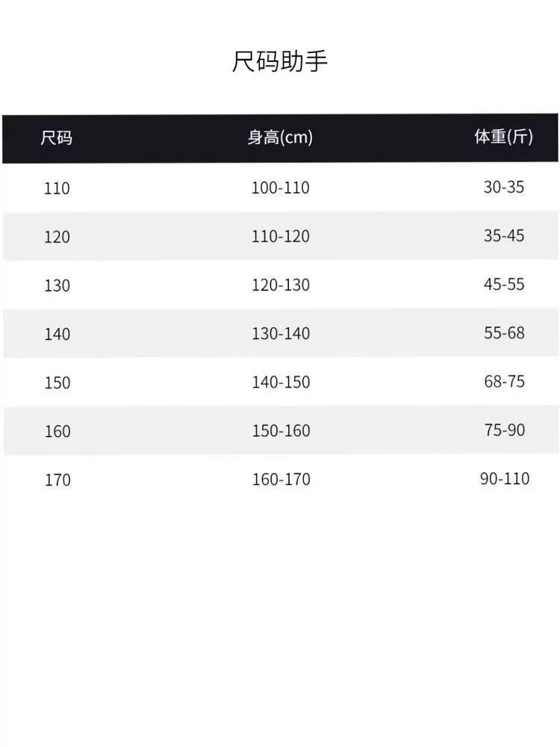Select the height range 120-130 cell
The width and height of the screenshot is (560, 747).
(280, 285)
